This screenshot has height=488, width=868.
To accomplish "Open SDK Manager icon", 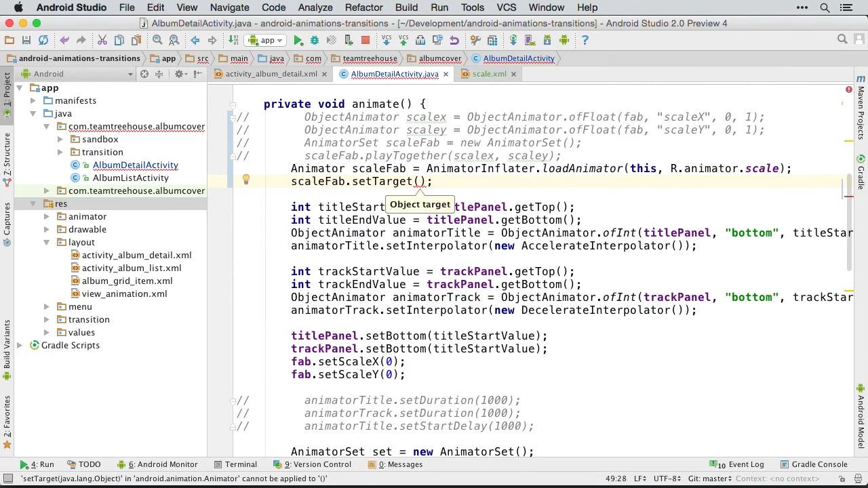I will (x=547, y=40).
